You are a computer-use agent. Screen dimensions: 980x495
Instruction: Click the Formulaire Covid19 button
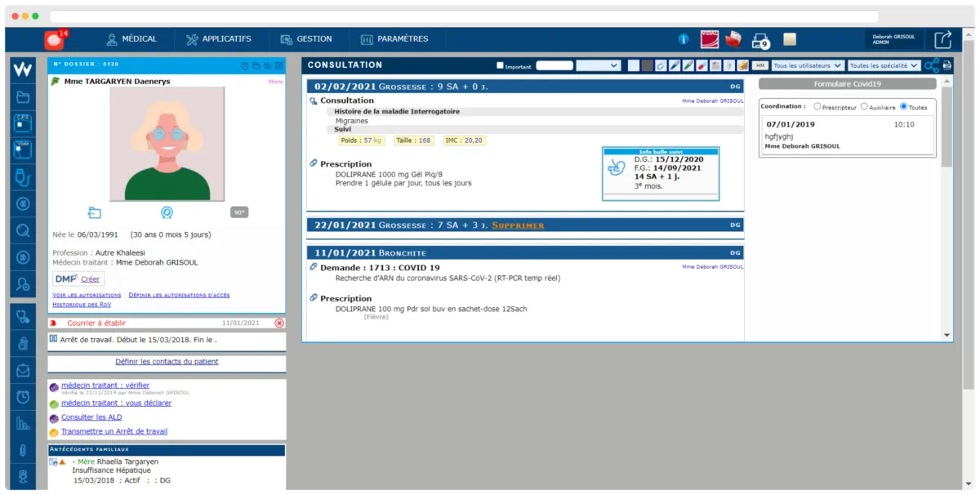847,84
